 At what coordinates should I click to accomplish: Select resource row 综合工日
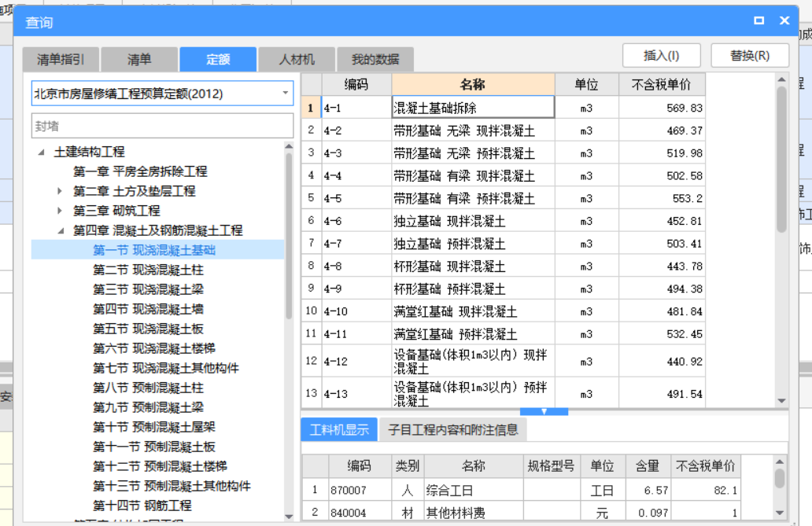522,490
